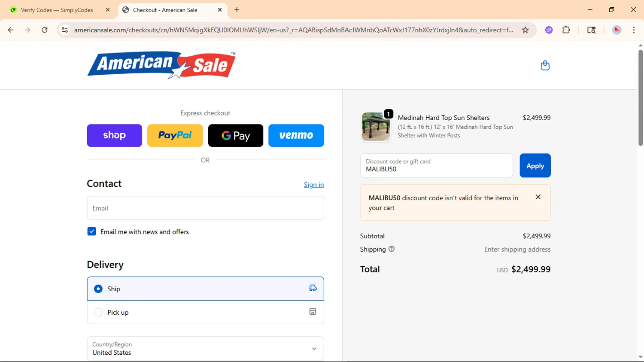The image size is (644, 362).
Task: Follow the Sign in link
Action: (x=314, y=185)
